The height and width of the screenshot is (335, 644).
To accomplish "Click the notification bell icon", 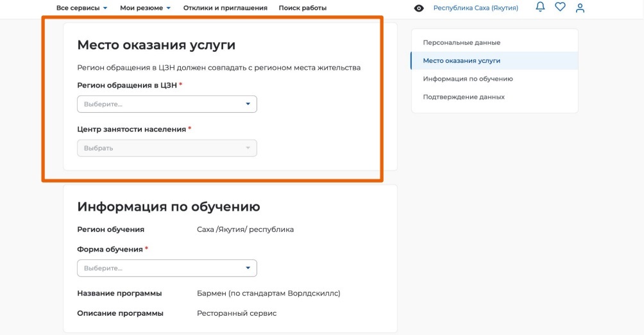I will [x=540, y=7].
